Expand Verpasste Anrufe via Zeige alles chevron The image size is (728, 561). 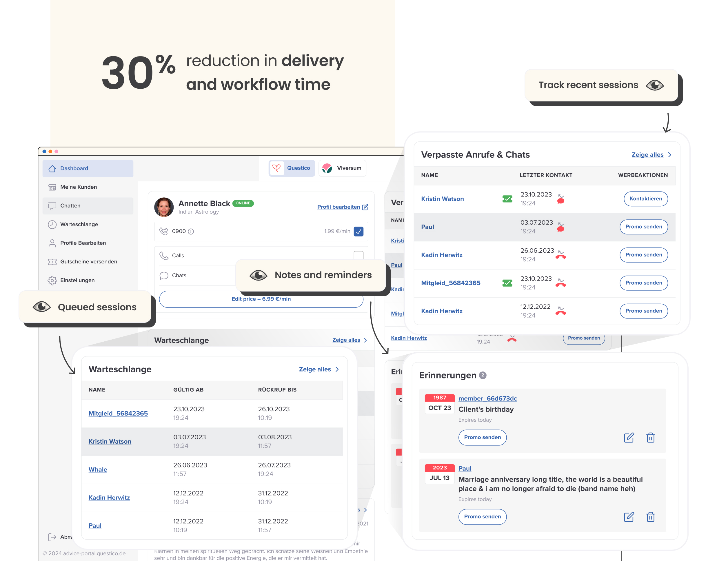coord(670,155)
